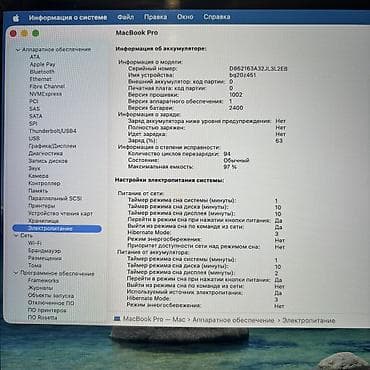Click the Версия прошивки value 1002
Screen dimensions: 370x370
[x=236, y=95]
